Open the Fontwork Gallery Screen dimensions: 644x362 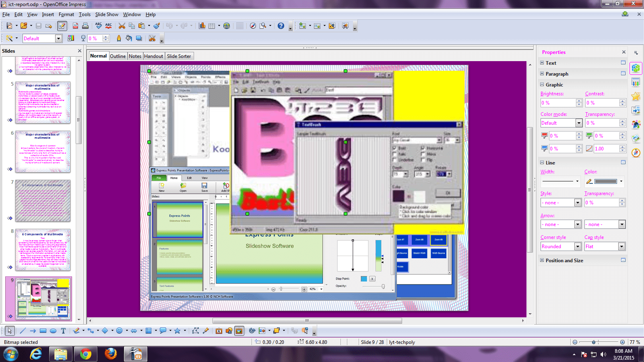(219, 331)
